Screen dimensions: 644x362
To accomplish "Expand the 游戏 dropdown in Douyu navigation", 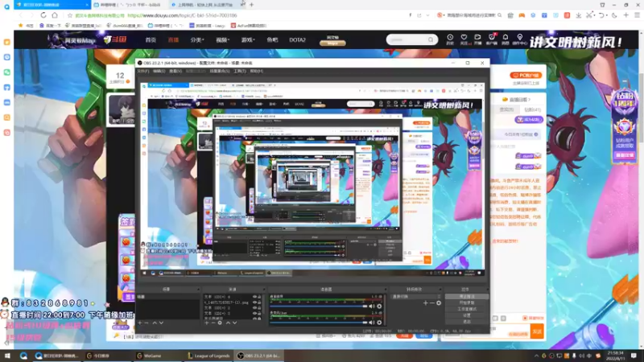I will point(248,39).
